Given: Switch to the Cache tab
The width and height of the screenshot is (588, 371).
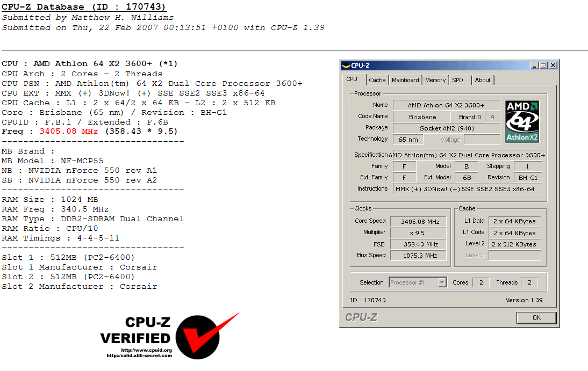Looking at the screenshot, I should tap(377, 80).
